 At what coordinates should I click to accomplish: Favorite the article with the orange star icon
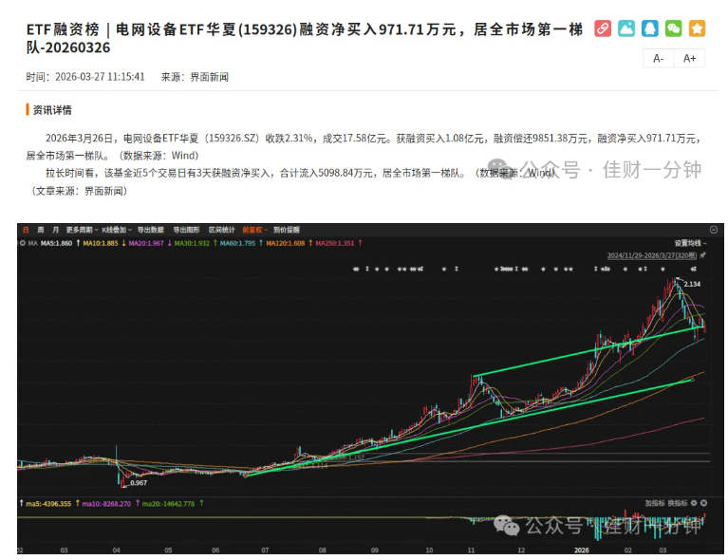(x=697, y=28)
